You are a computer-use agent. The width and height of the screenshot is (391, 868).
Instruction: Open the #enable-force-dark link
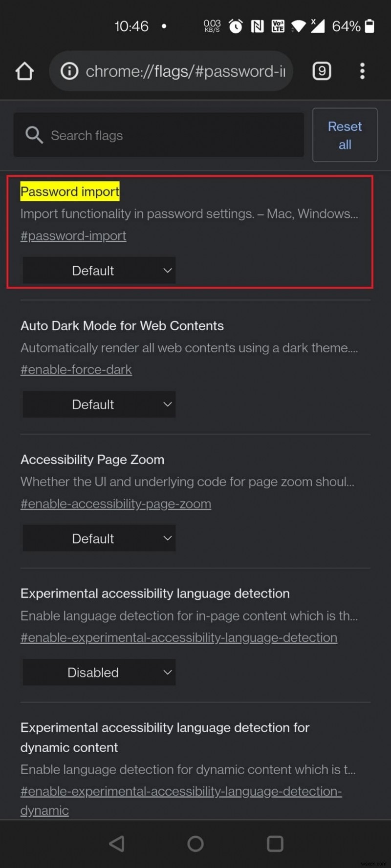[76, 369]
